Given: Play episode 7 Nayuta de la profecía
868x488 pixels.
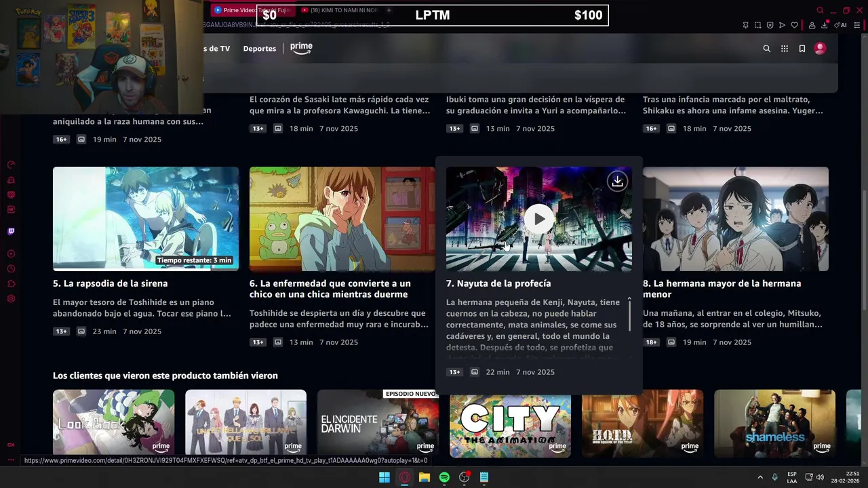Looking at the screenshot, I should pos(539,219).
